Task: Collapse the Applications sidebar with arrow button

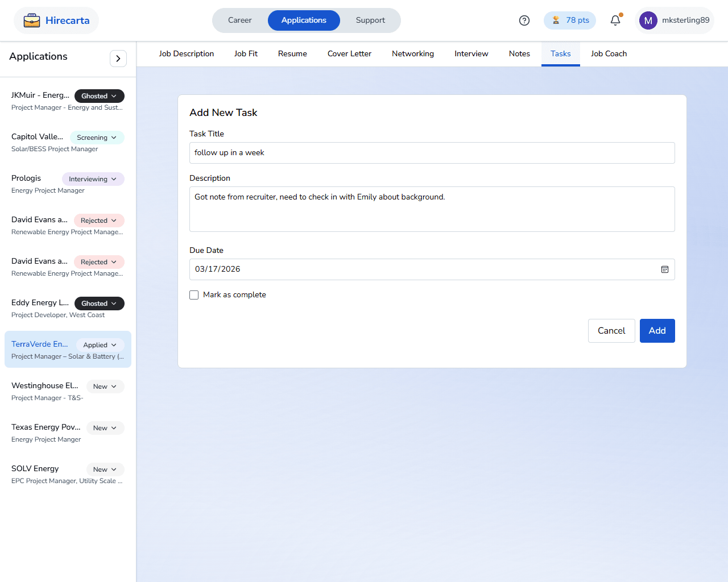Action: (118, 59)
